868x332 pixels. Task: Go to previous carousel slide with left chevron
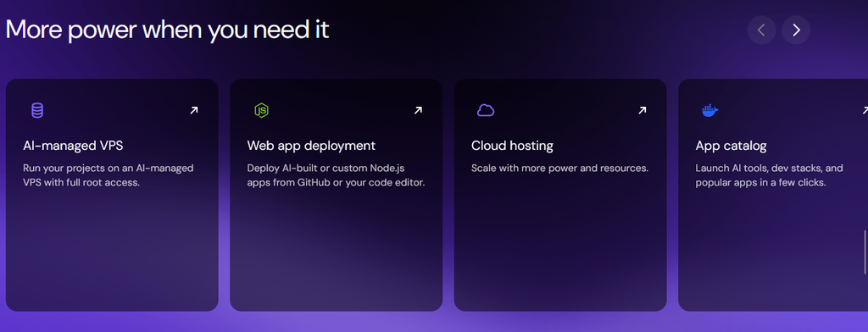(x=762, y=30)
